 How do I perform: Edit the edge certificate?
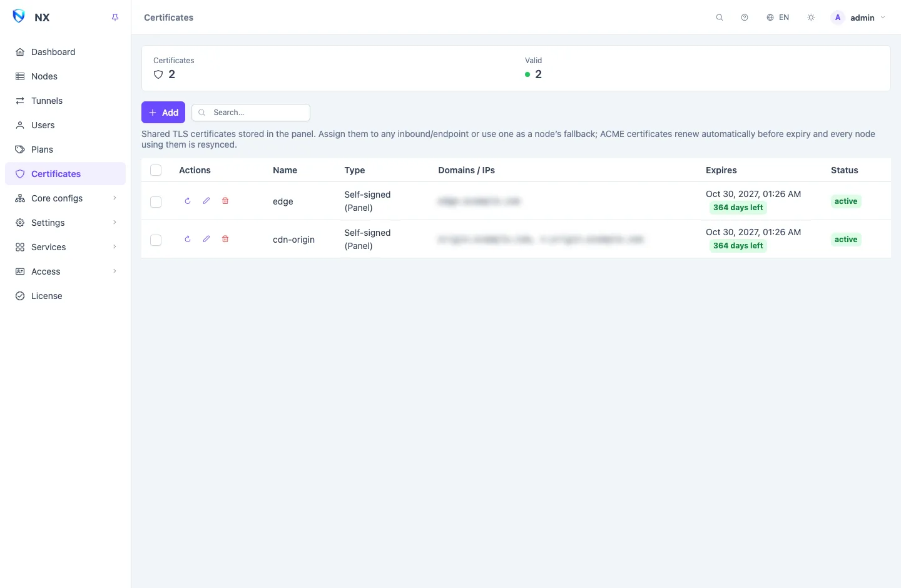[206, 201]
